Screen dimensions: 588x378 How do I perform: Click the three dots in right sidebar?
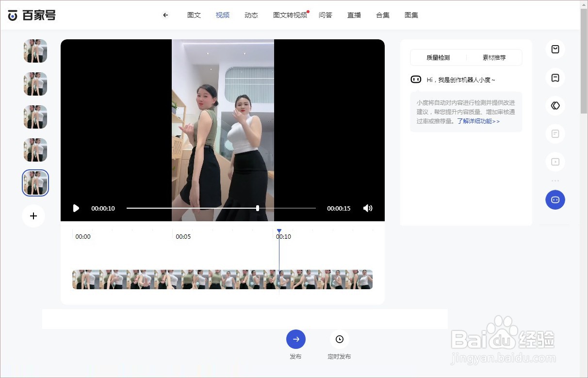(555, 181)
